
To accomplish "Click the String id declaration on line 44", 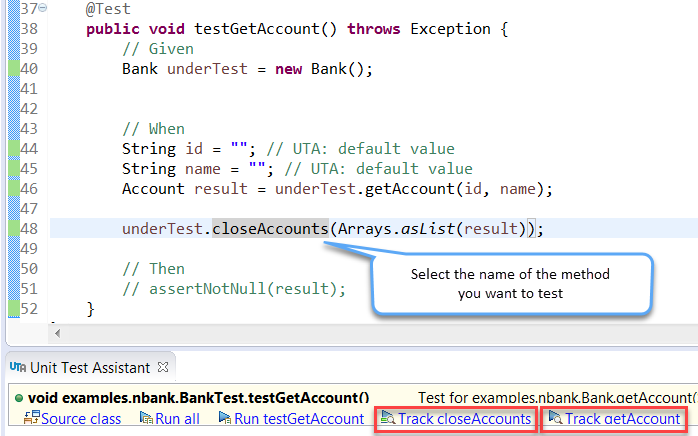I will pyautogui.click(x=189, y=149).
